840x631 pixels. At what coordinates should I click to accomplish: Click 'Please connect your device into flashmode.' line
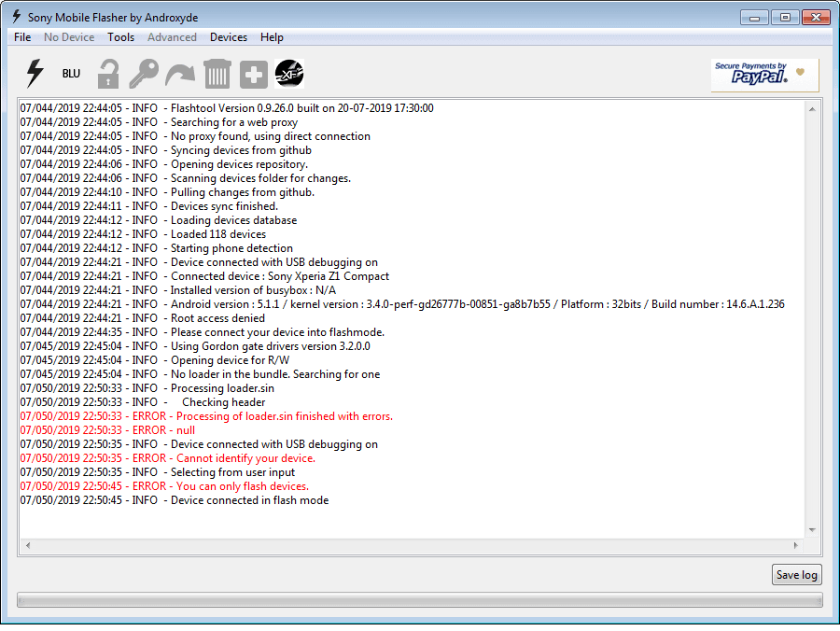(203, 332)
